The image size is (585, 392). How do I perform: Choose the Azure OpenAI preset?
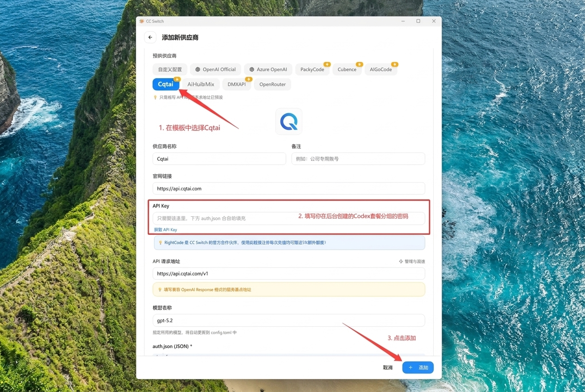coord(268,69)
